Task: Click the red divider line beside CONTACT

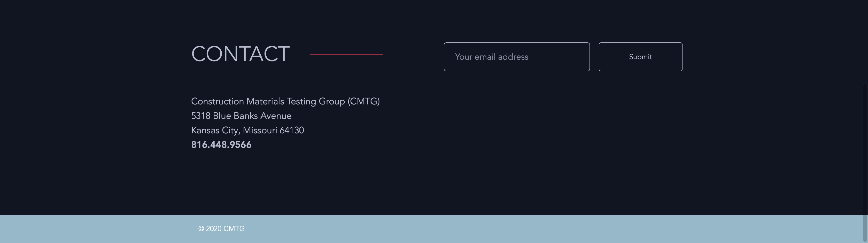Action: [x=346, y=54]
